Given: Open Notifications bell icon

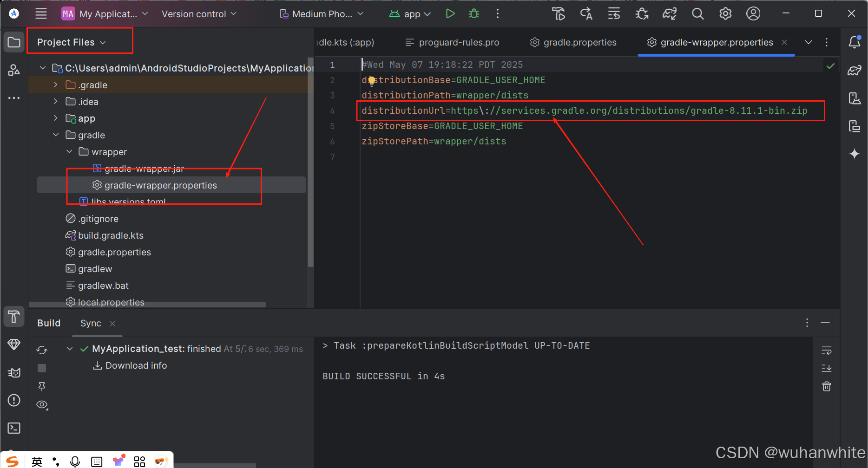Looking at the screenshot, I should coord(855,42).
